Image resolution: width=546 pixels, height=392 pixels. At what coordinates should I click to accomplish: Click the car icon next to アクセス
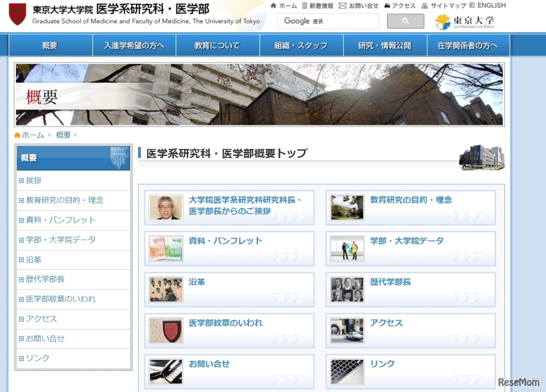(388, 5)
